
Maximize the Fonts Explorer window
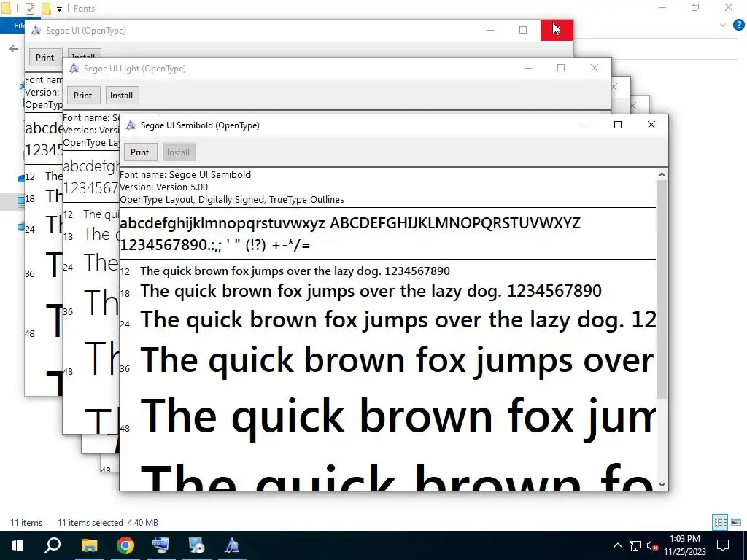[x=695, y=7]
